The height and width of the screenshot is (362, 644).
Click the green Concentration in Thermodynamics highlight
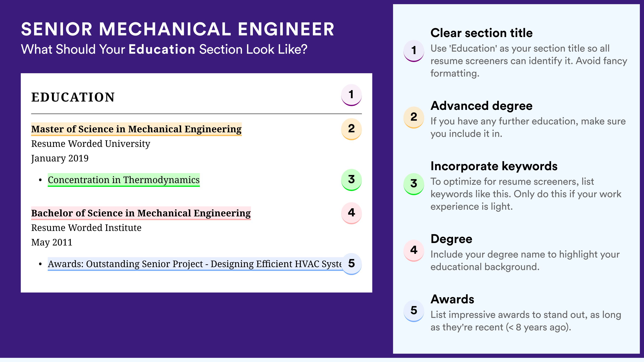point(124,180)
